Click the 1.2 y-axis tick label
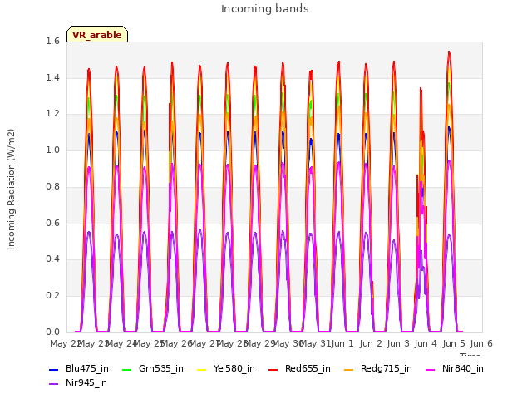The height and width of the screenshot is (399, 532). click(x=52, y=114)
